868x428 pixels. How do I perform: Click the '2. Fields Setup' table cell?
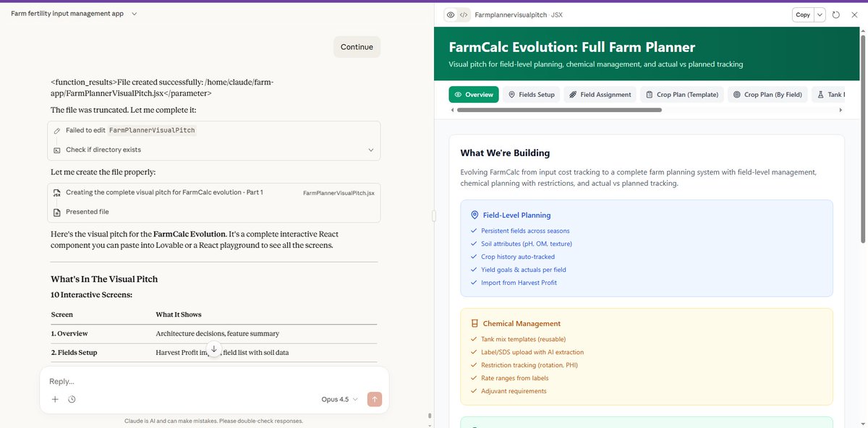(74, 352)
